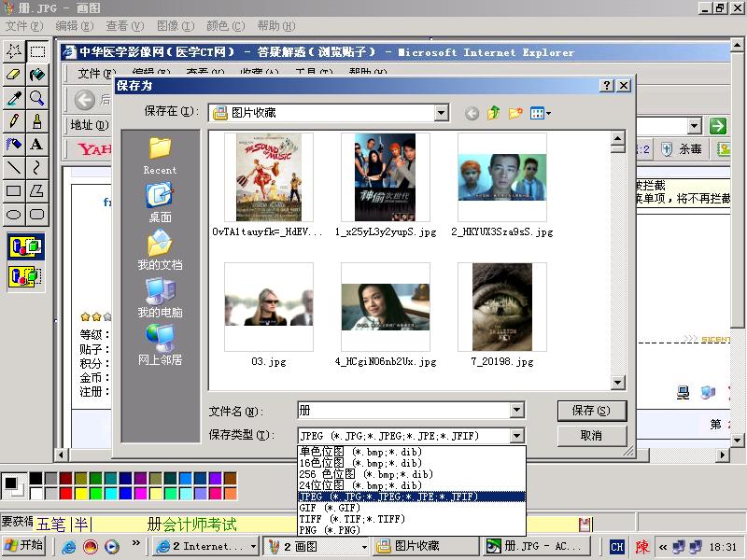The width and height of the screenshot is (747, 560).
Task: Click in the 文件名 input field
Action: pyautogui.click(x=404, y=411)
